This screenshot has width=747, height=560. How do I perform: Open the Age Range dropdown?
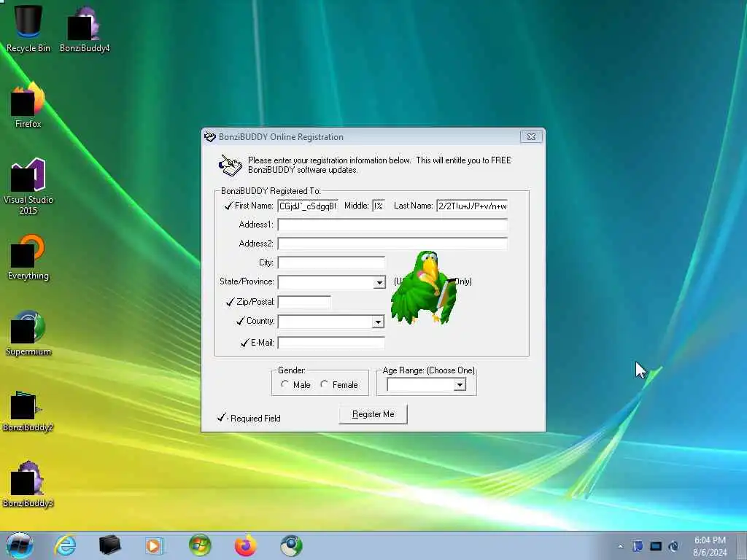[x=460, y=385]
